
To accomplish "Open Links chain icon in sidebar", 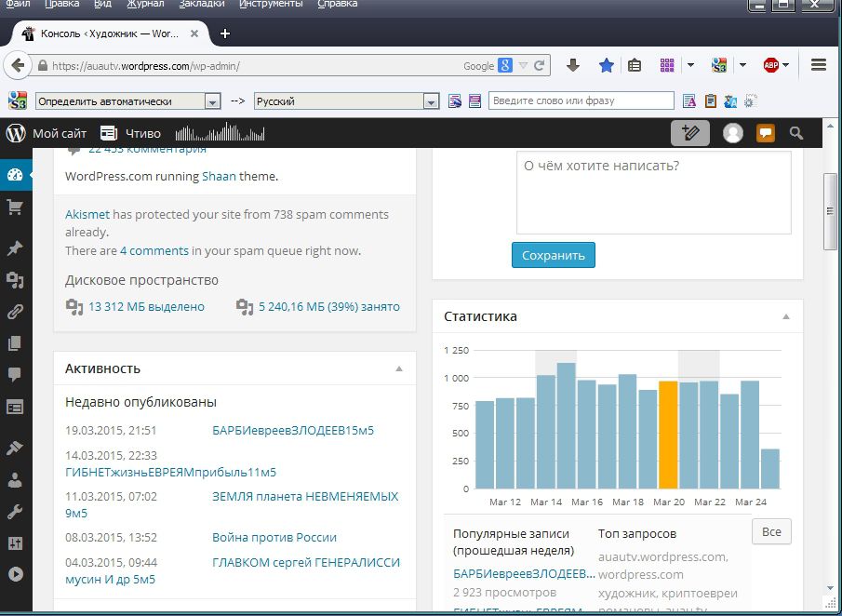I will coord(15,312).
